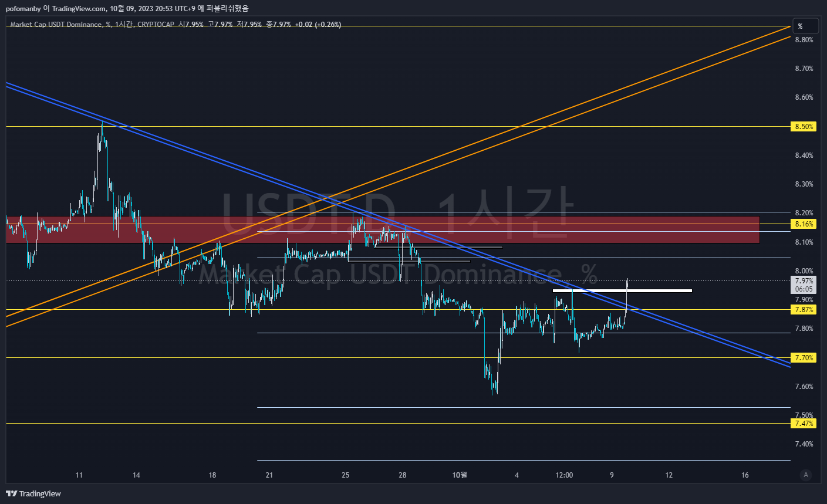Select the Market Cap USDT Dominance legend title
Viewport: 827px width, 504px height.
[57, 25]
